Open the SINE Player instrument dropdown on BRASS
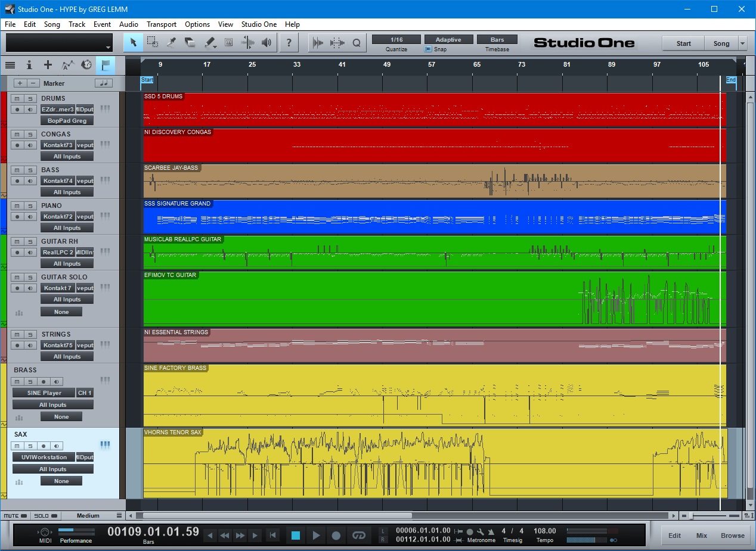The image size is (756, 551). point(44,393)
